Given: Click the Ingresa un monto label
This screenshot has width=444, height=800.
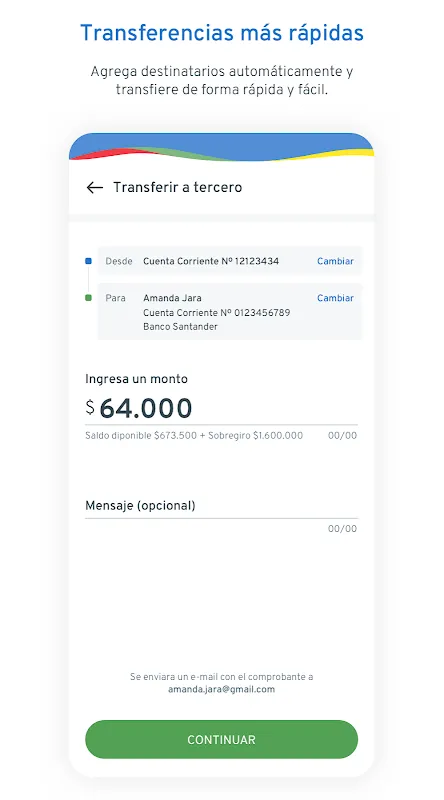Looking at the screenshot, I should (137, 379).
